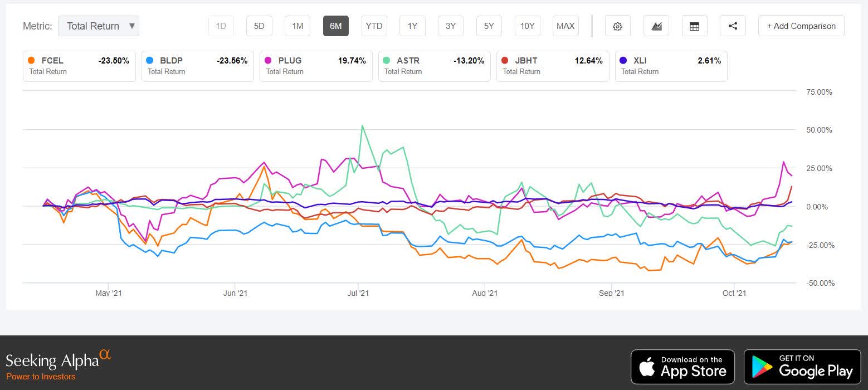Click the Add Comparison button

801,26
